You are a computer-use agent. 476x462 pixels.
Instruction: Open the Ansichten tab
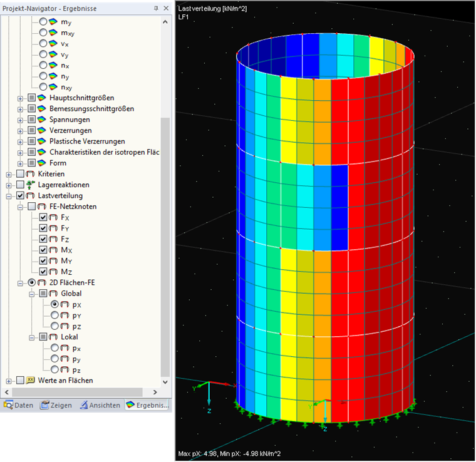[x=100, y=405]
